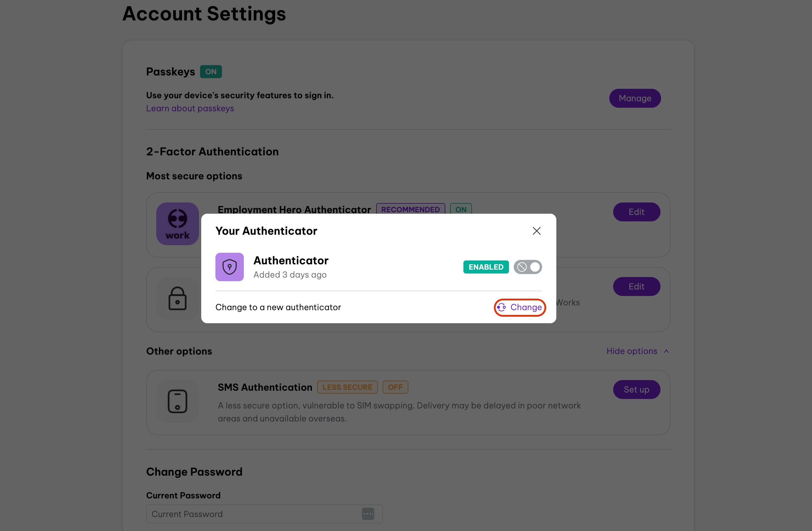Click the ON badge next to Passkeys

[210, 71]
